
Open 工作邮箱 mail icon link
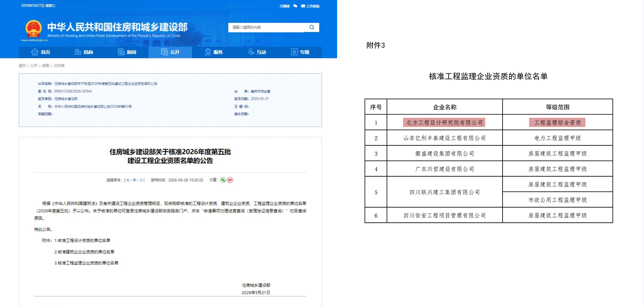pos(310,6)
